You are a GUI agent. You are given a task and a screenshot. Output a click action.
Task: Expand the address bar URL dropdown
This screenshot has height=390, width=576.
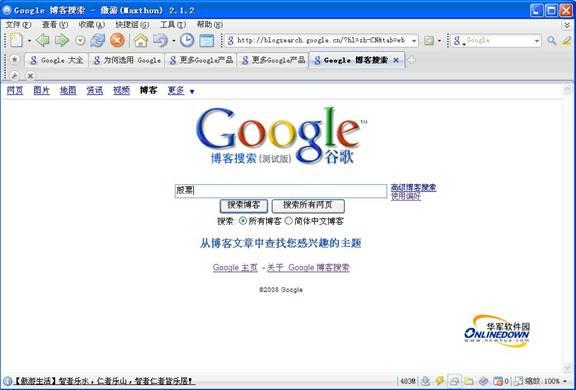point(414,41)
